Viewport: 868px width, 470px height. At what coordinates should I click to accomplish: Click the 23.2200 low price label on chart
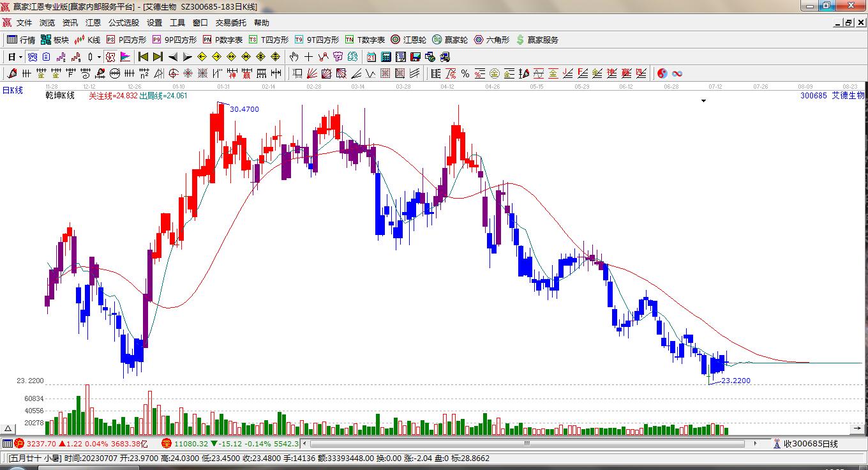(736, 381)
